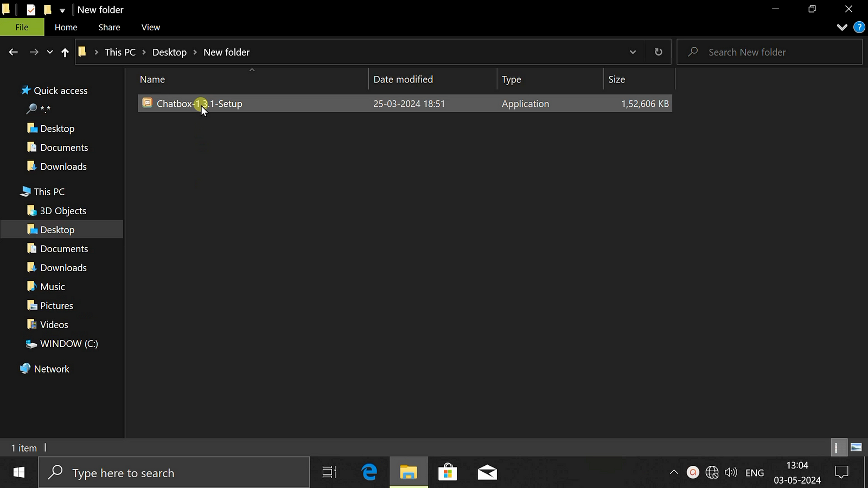Switch to large icons view in status bar
This screenshot has height=488, width=868.
click(x=856, y=447)
